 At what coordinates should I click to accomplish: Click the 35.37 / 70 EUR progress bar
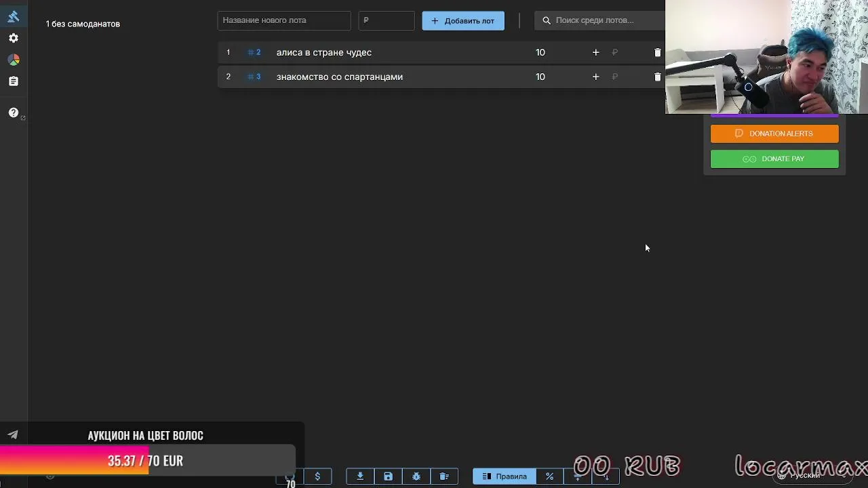click(x=148, y=461)
